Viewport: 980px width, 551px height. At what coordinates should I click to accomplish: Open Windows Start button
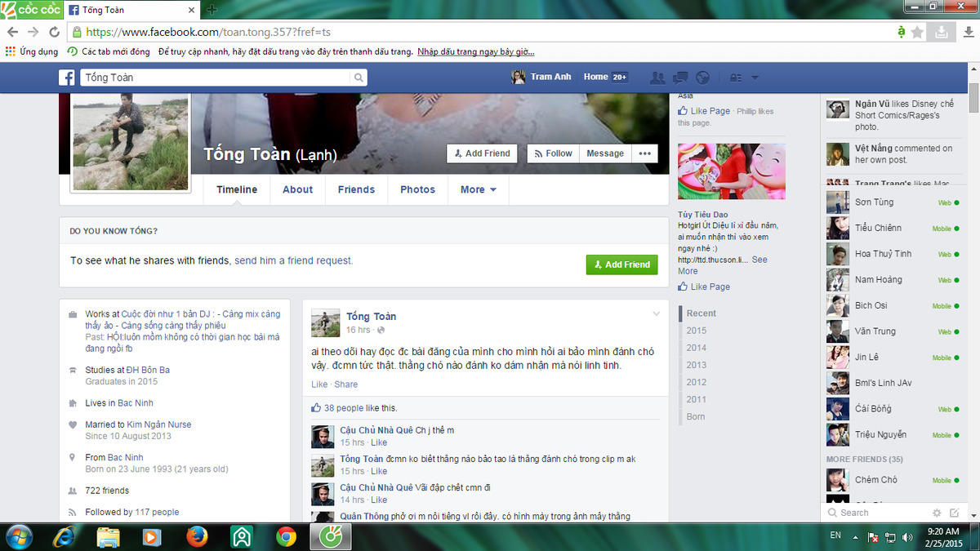(x=18, y=536)
